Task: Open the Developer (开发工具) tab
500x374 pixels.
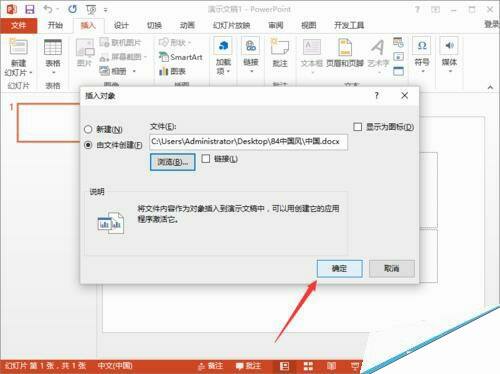Action: tap(349, 25)
